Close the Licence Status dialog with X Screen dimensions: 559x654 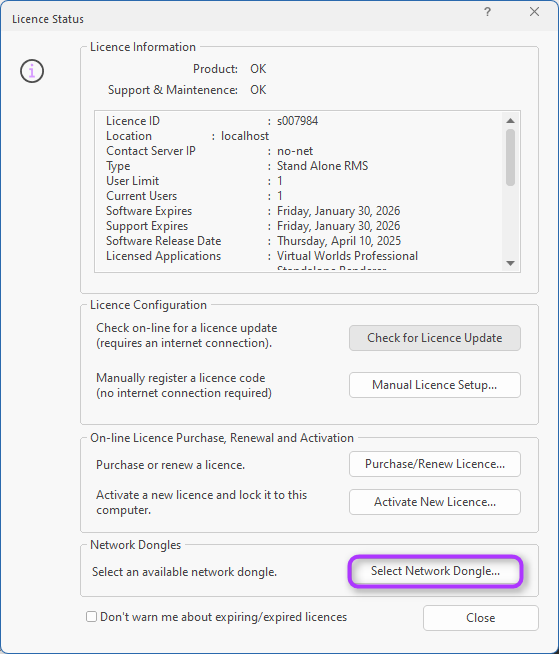pyautogui.click(x=534, y=12)
